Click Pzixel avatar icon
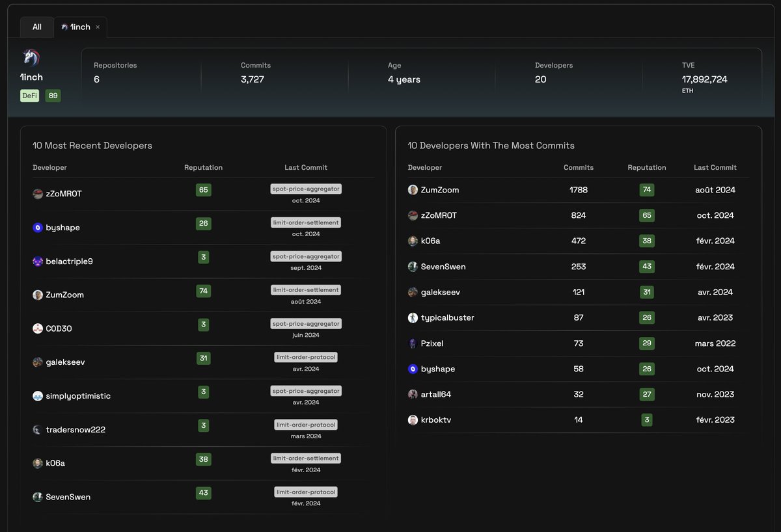This screenshot has width=781, height=532. [x=413, y=343]
